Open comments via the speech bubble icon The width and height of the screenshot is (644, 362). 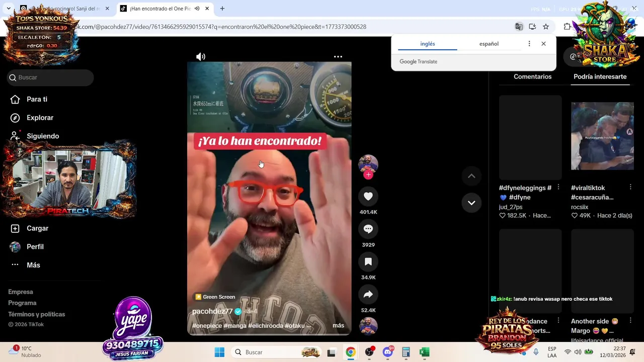coord(368,229)
